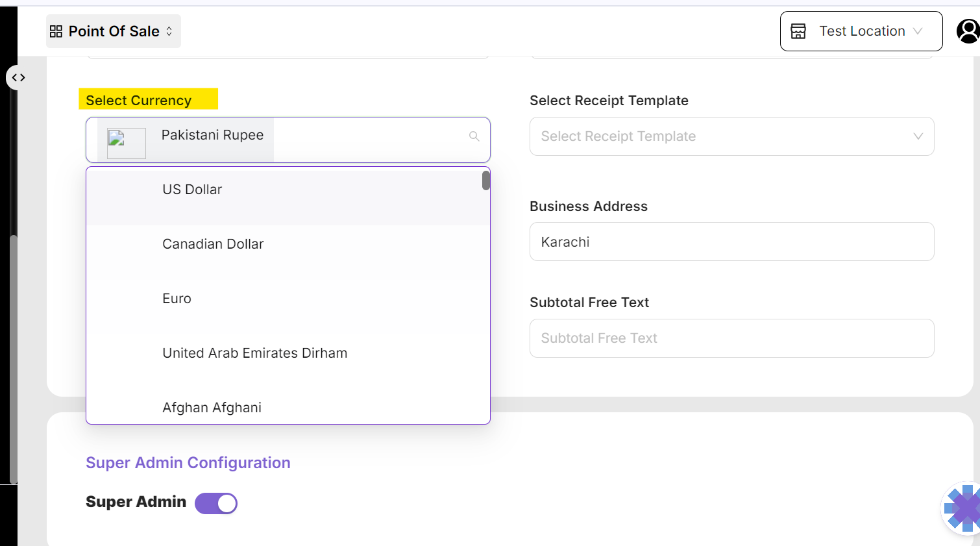Open the Point Of Sale module switcher
This screenshot has width=980, height=546.
[x=114, y=31]
